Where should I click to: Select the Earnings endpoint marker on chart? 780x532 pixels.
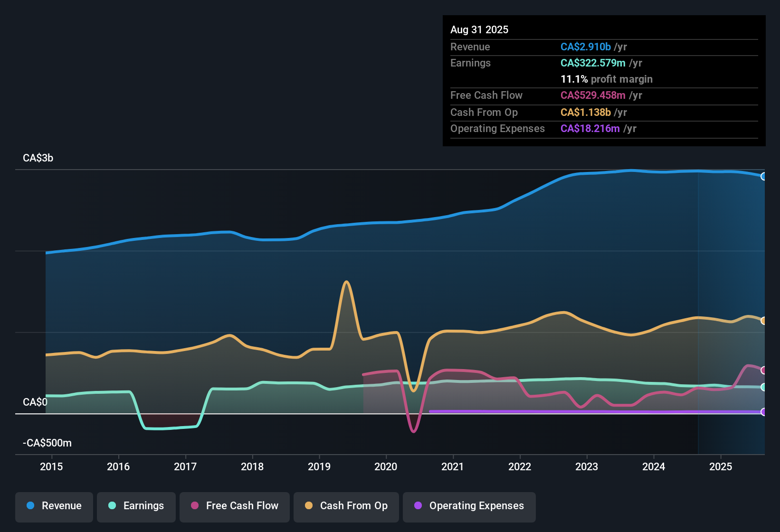[764, 387]
